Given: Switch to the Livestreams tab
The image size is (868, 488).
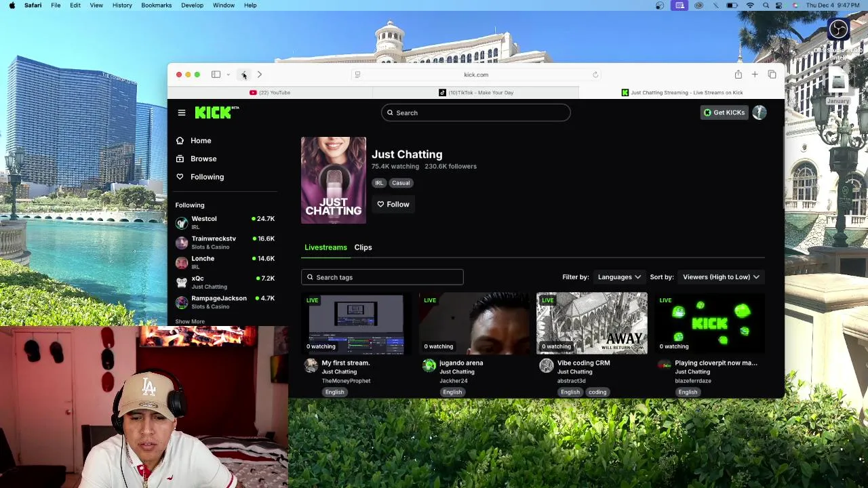Looking at the screenshot, I should pyautogui.click(x=325, y=247).
